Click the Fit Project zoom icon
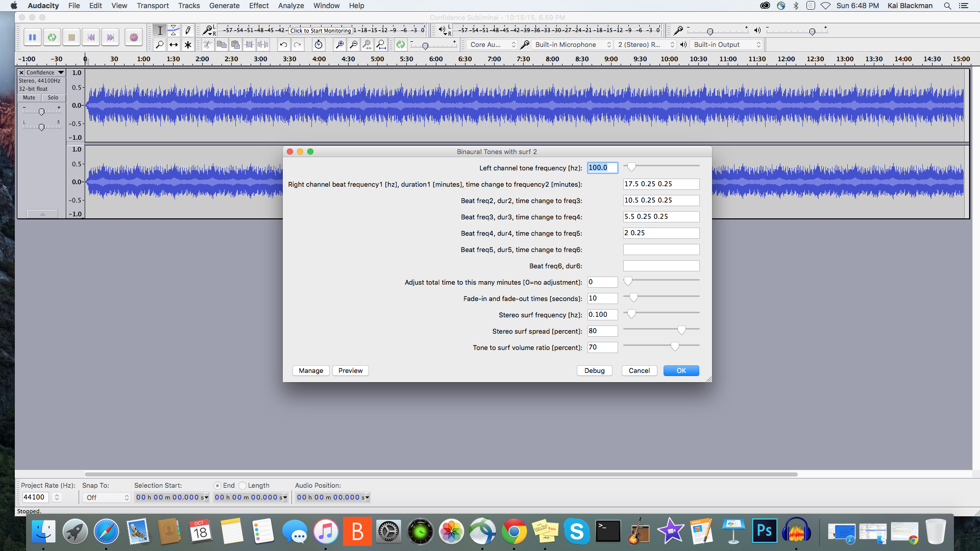The width and height of the screenshot is (980, 551). [381, 45]
